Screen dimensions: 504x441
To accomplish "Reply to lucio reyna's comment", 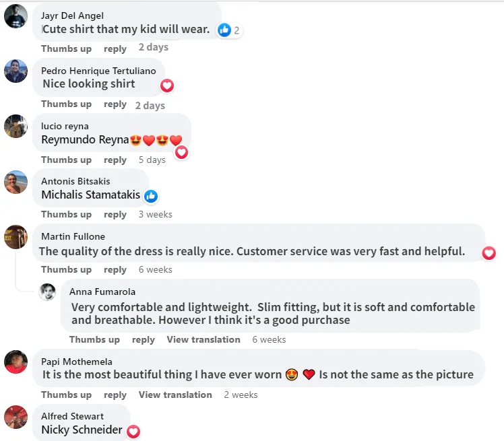I will pyautogui.click(x=115, y=160).
